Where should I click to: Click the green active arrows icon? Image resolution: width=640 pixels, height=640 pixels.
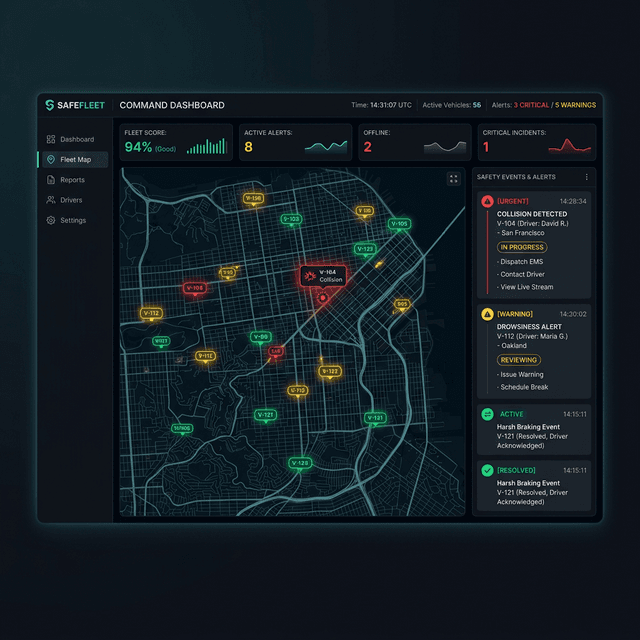point(487,414)
